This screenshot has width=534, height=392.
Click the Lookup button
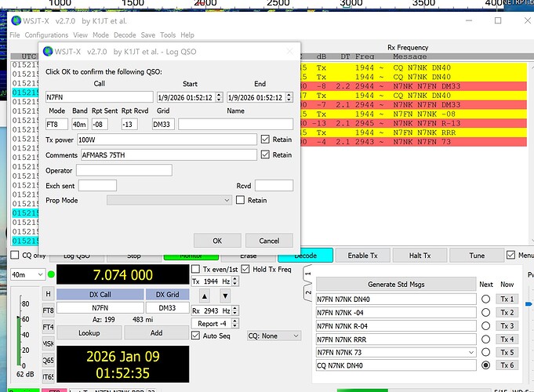pyautogui.click(x=89, y=332)
